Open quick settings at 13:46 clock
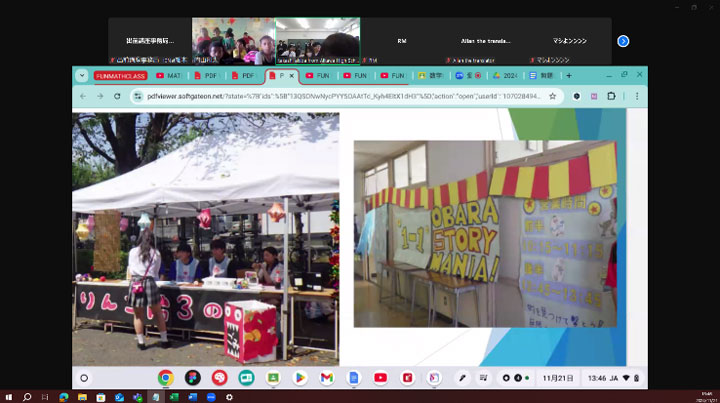This screenshot has height=403, width=720. pos(614,378)
